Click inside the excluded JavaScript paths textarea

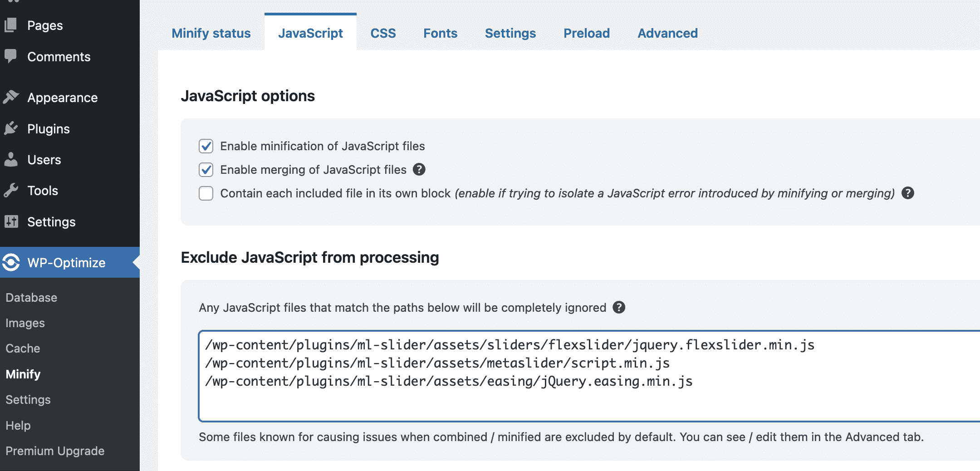tap(590, 399)
